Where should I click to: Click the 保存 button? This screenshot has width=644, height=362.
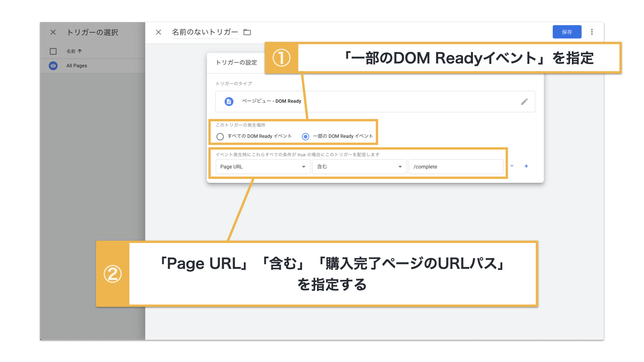[x=567, y=32]
